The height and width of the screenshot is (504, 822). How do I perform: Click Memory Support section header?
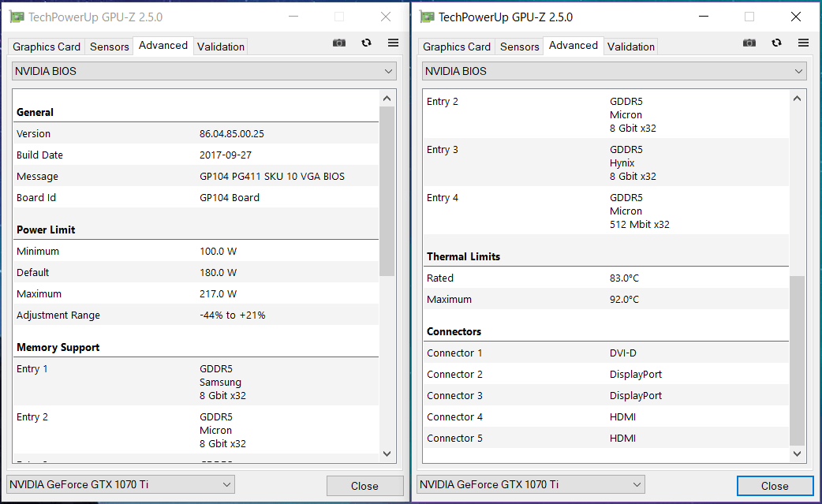[x=58, y=347]
